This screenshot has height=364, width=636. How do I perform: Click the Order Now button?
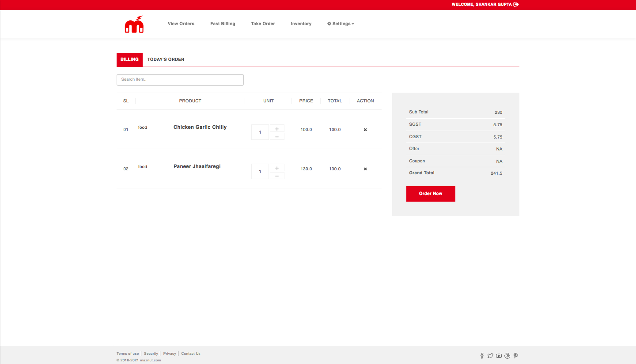pyautogui.click(x=431, y=194)
